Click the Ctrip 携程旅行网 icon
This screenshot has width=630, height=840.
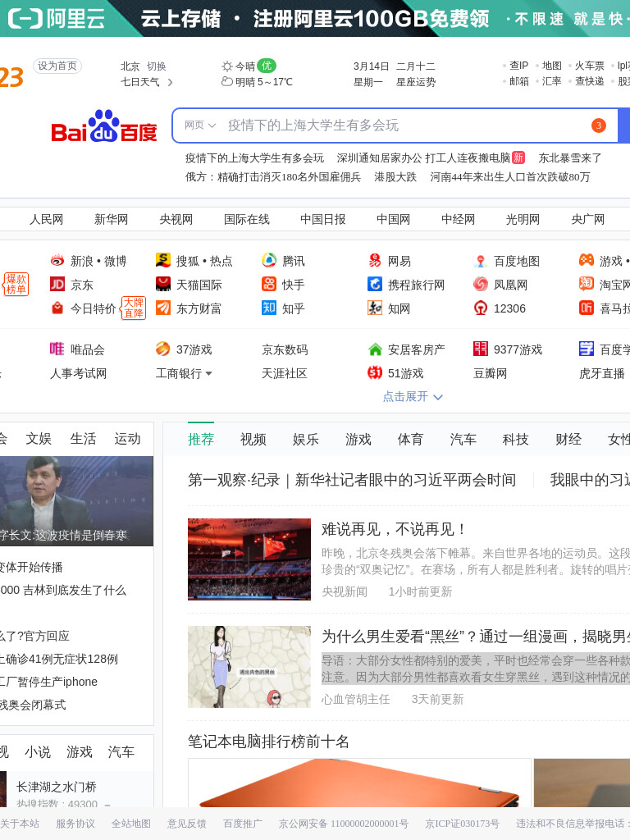tap(374, 285)
